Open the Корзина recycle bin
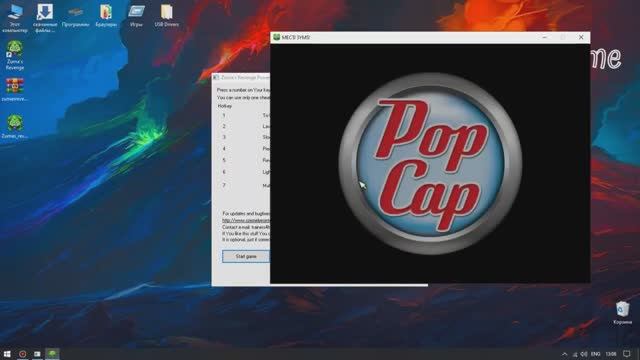This screenshot has height=360, width=640. pyautogui.click(x=622, y=313)
